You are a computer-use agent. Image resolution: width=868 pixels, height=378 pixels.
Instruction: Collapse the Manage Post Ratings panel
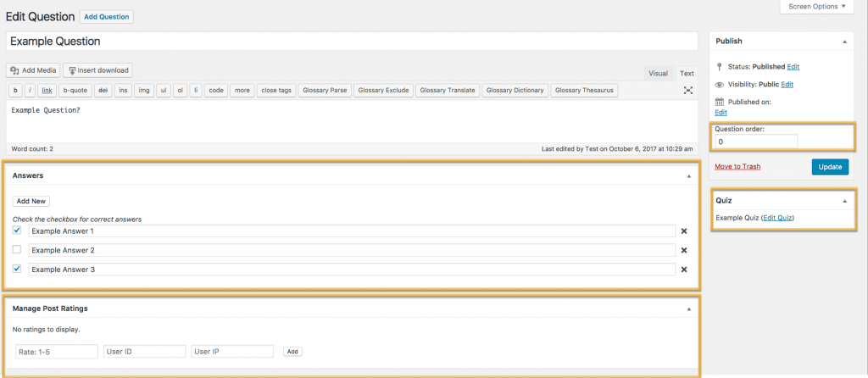pos(688,309)
